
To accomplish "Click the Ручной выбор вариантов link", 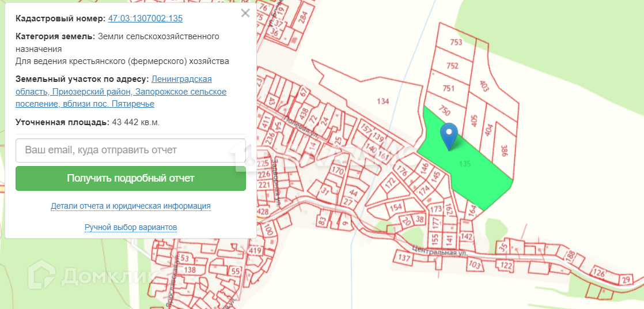I will tap(131, 227).
